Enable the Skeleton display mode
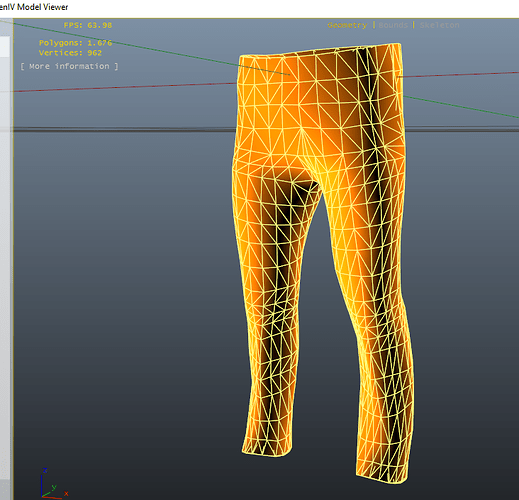 (x=439, y=25)
